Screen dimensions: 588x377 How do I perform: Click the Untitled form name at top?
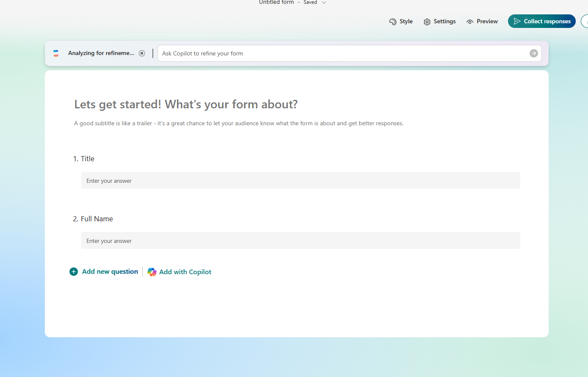[x=276, y=3]
